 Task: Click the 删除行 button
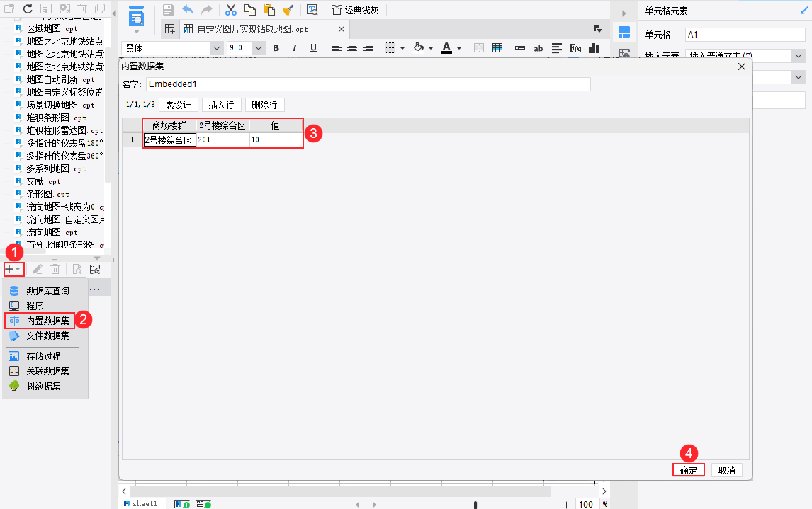(x=264, y=105)
